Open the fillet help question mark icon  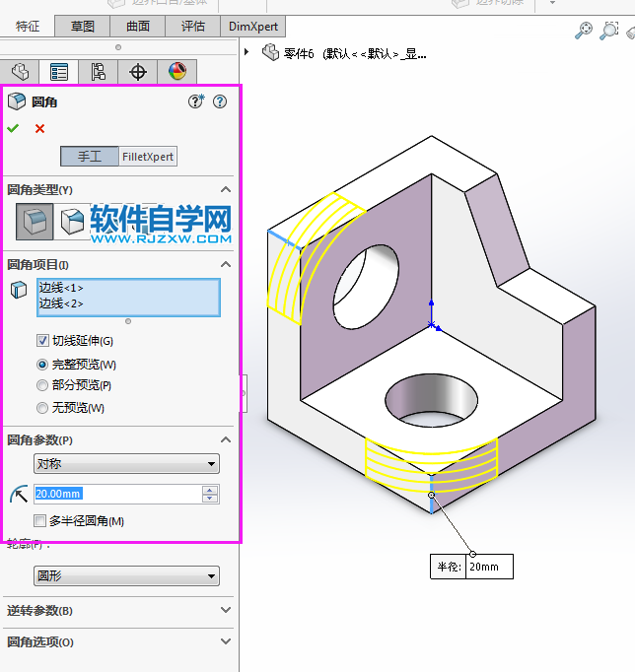[x=220, y=101]
